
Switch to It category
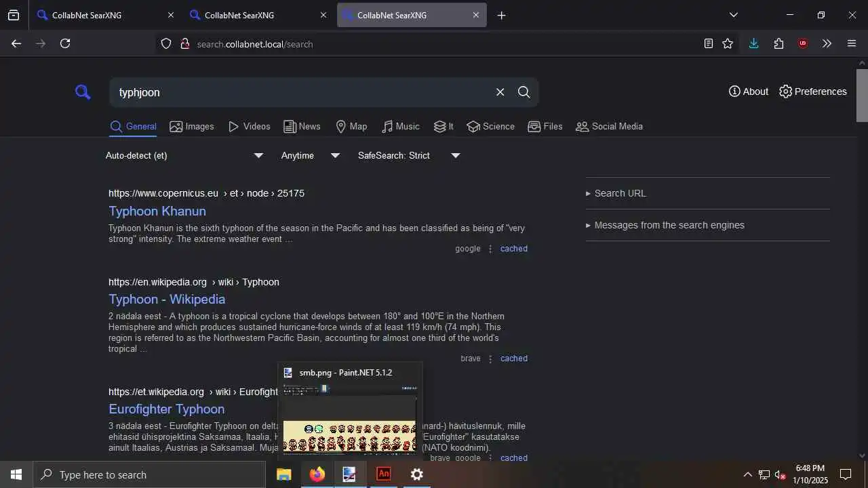[x=443, y=127]
